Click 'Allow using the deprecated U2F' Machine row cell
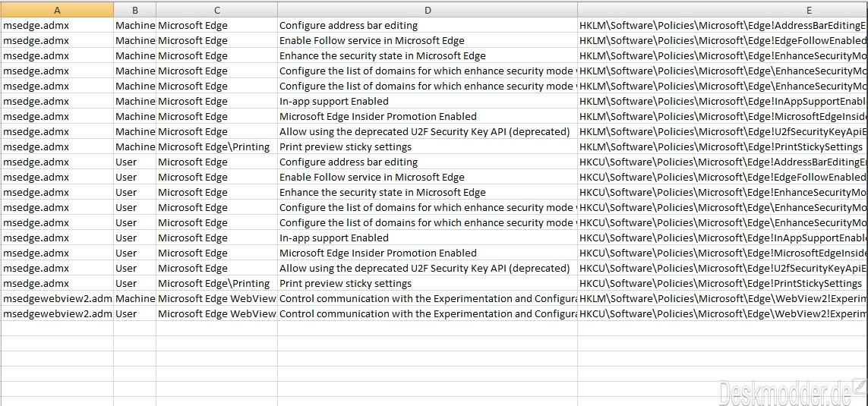868x406 pixels. 428,131
